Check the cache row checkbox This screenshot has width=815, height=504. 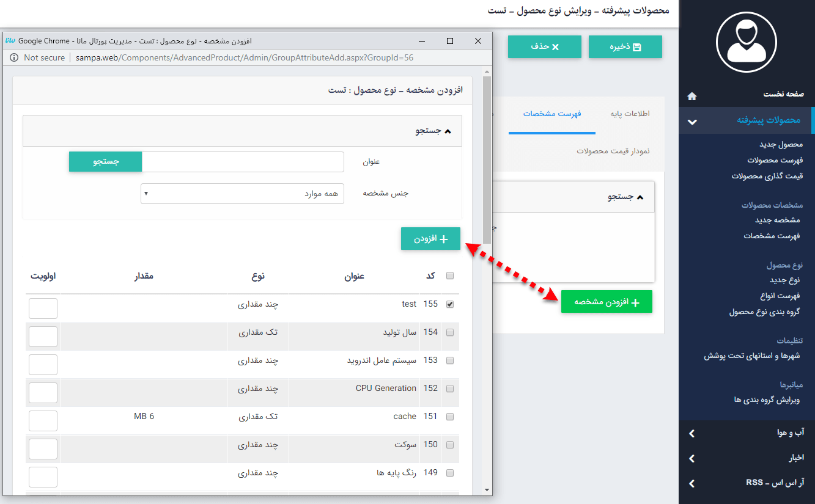click(450, 417)
